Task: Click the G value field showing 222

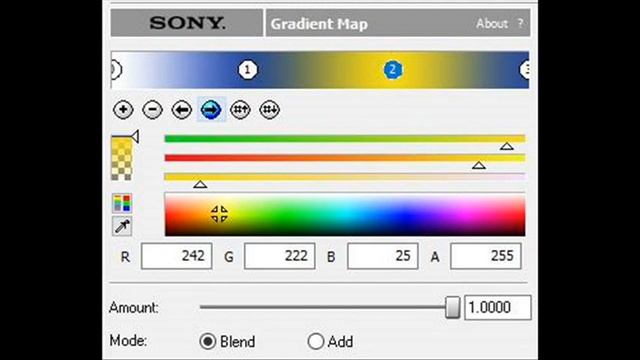Action: click(280, 256)
